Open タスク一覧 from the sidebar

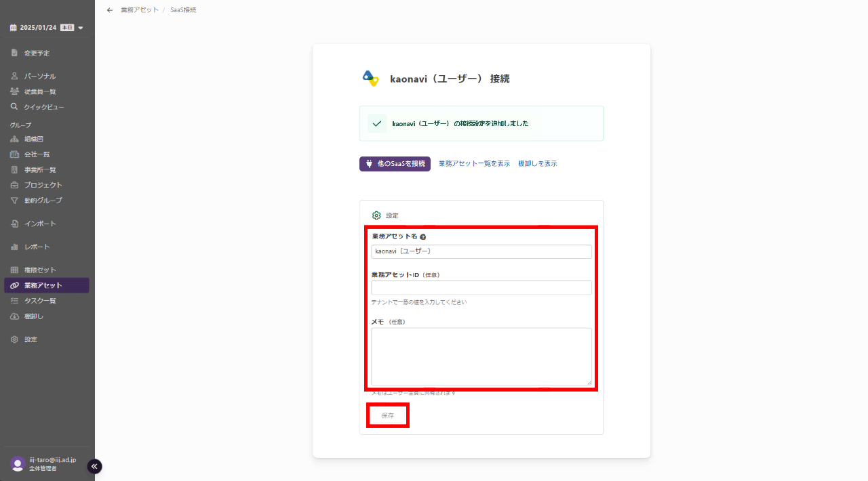tap(40, 301)
